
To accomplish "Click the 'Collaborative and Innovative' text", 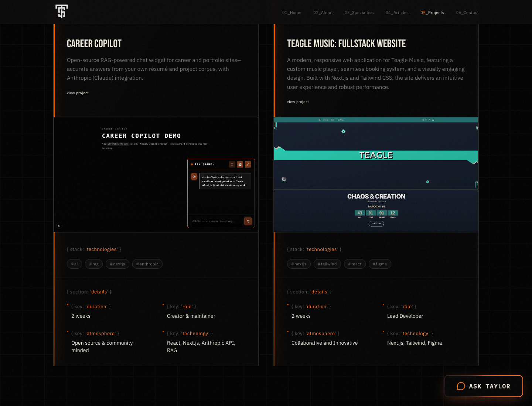I will click(x=324, y=343).
